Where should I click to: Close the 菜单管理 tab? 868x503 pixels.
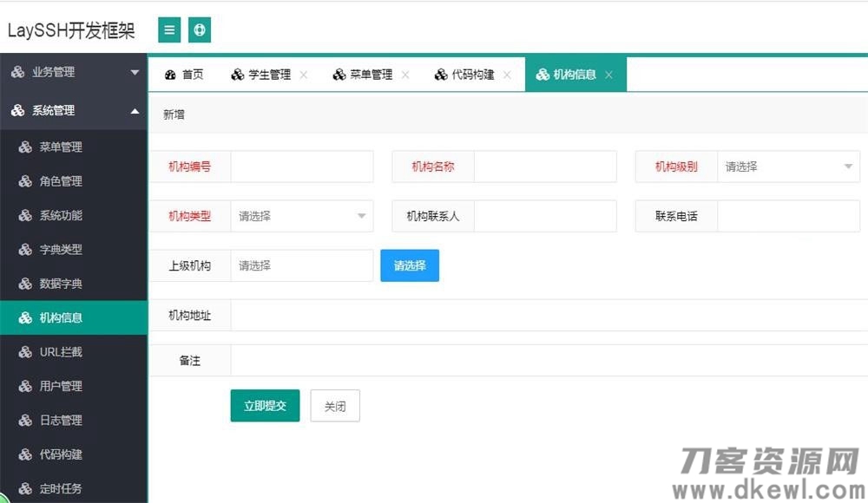[404, 74]
